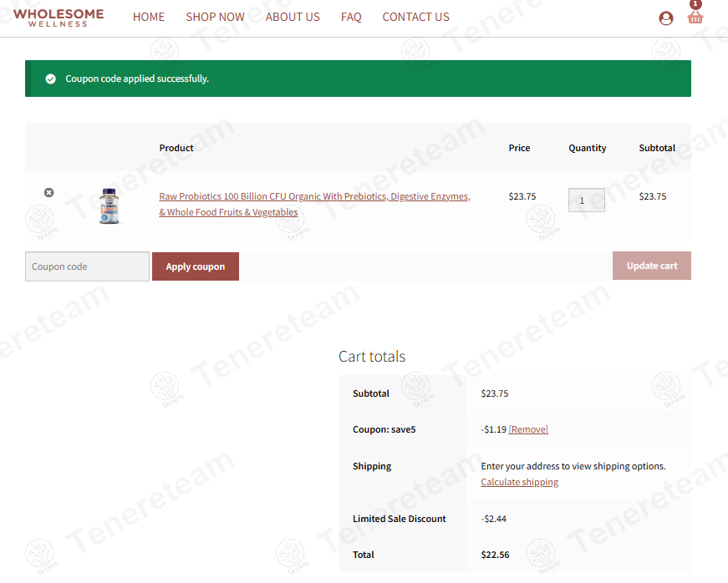Viewport: 728px width, 583px height.
Task: Click the Wholesome Wellness logo
Action: tap(59, 18)
